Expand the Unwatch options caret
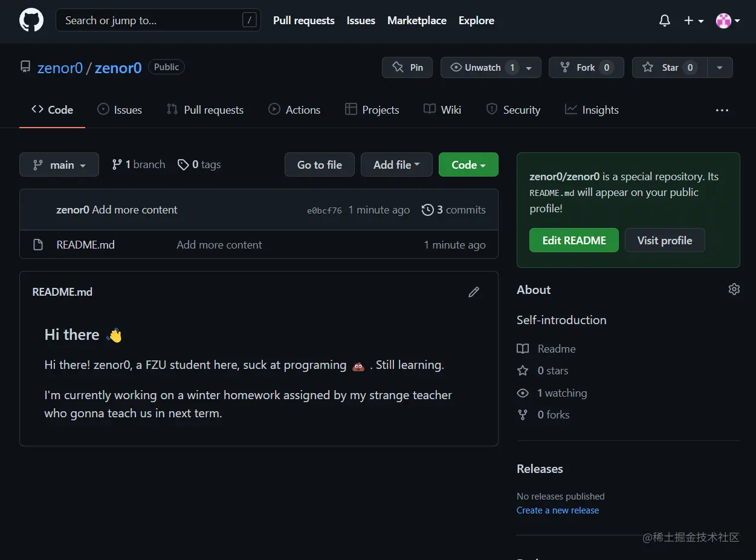Viewport: 756px width, 560px height. click(x=529, y=68)
